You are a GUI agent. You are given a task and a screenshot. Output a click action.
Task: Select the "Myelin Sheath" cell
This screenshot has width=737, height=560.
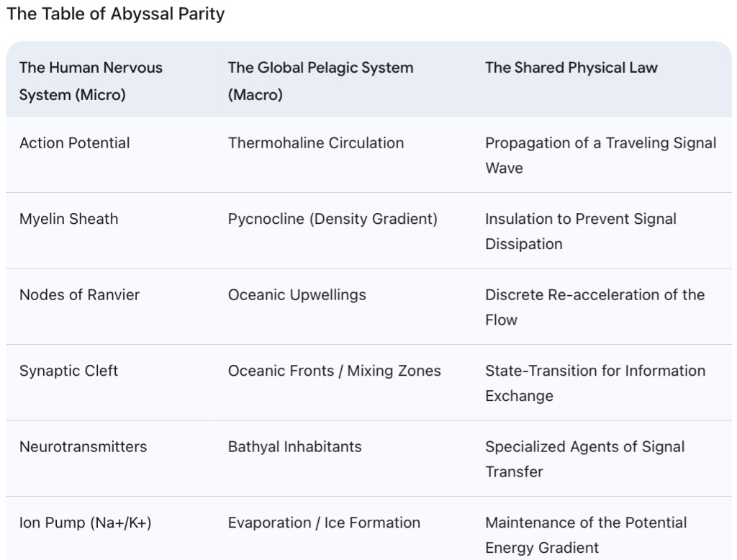[x=69, y=219]
